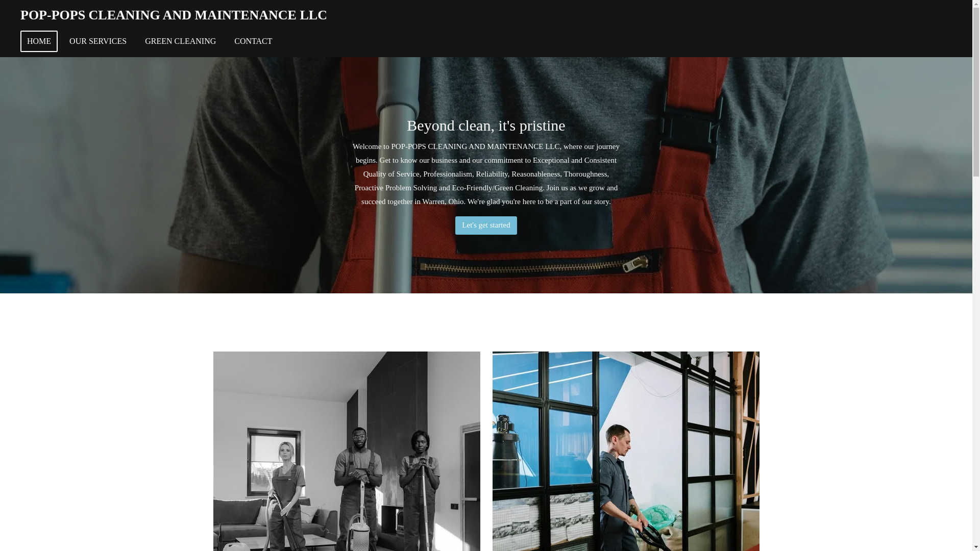Go to the OUR SERVICES page
Screen dimensions: 980x551
click(98, 41)
